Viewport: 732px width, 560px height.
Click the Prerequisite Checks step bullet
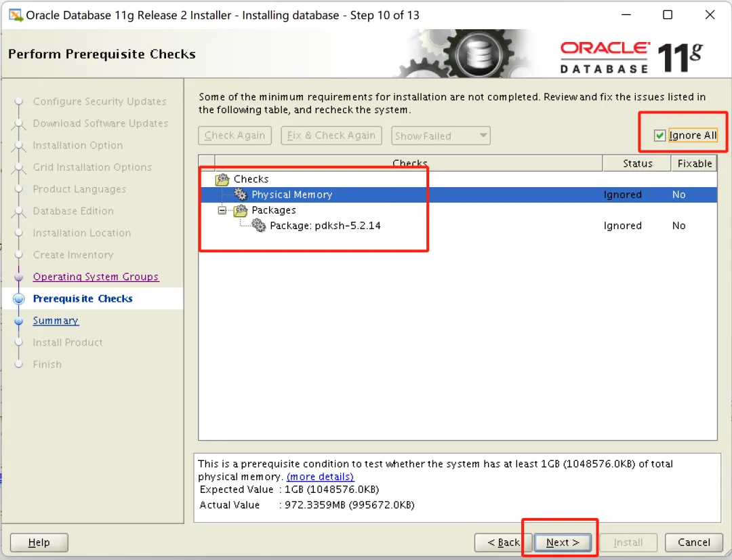tap(19, 299)
